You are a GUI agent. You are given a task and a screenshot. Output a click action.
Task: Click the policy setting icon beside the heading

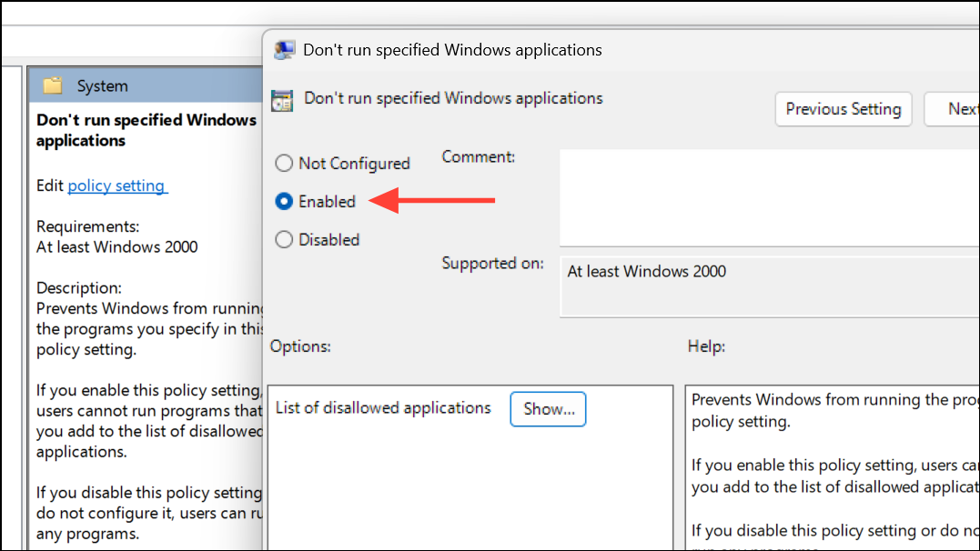coord(282,100)
